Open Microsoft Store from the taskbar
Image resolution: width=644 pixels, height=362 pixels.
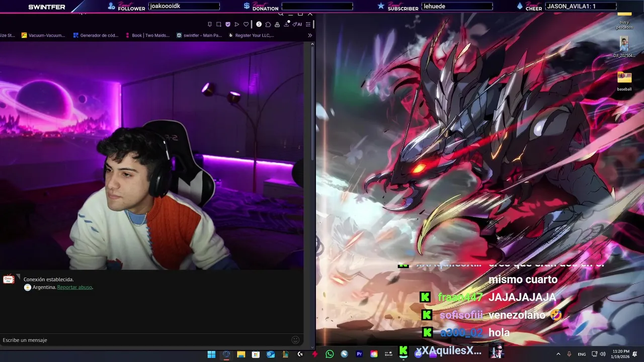(x=256, y=354)
